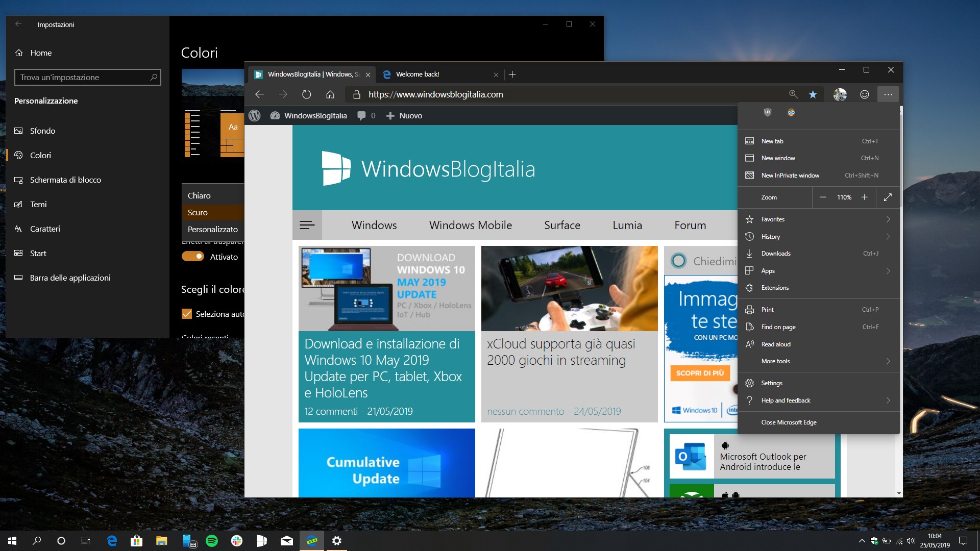Viewport: 980px width, 551px height.
Task: Select Read aloud in menu
Action: pos(819,344)
